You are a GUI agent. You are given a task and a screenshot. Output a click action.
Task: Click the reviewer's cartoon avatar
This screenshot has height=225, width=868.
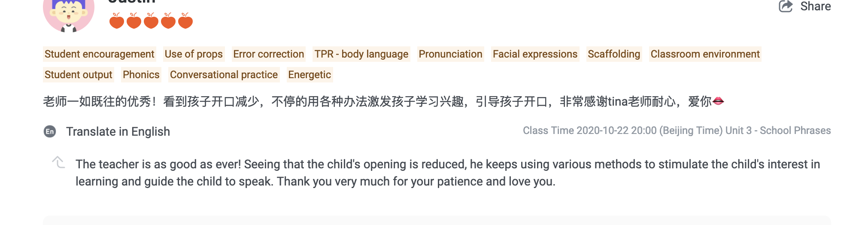[69, 15]
